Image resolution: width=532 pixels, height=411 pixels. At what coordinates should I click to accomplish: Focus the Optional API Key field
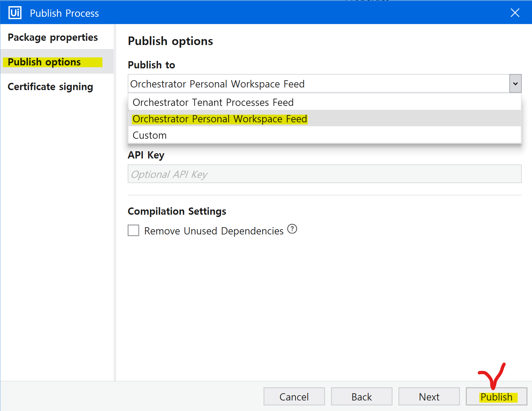tap(325, 174)
